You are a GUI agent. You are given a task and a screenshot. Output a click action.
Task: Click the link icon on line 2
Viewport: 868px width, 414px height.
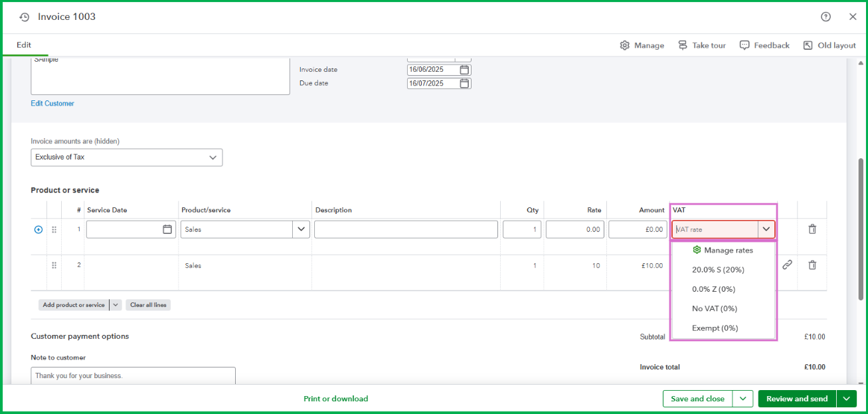pyautogui.click(x=787, y=264)
